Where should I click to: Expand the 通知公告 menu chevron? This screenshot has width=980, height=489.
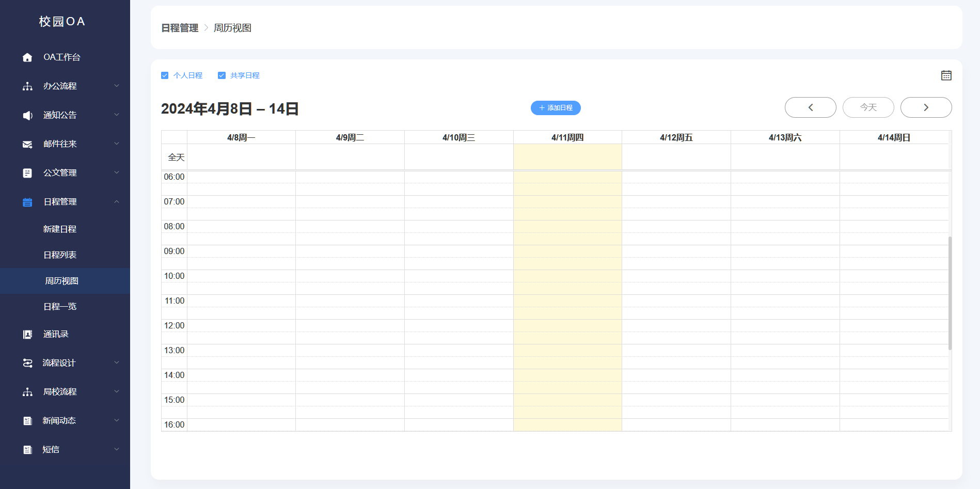(x=117, y=115)
